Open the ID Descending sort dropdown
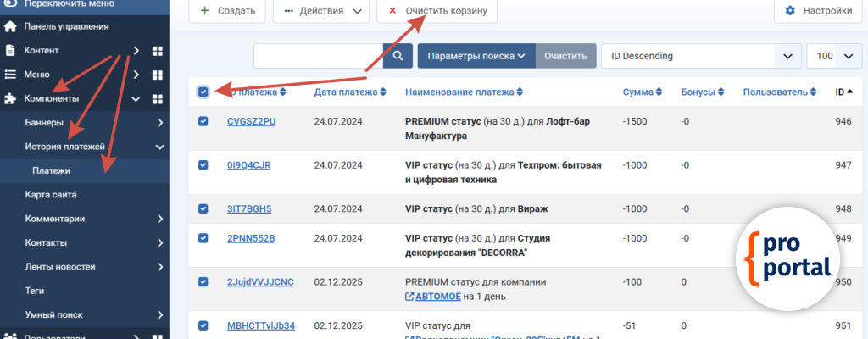Screen dimensions: 868x339 pos(699,56)
